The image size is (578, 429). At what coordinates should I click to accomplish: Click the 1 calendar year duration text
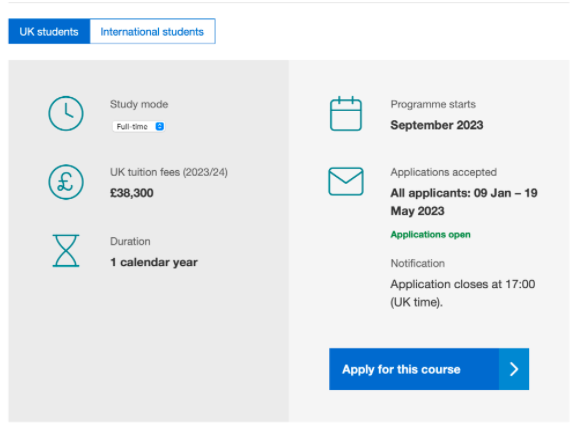click(154, 262)
